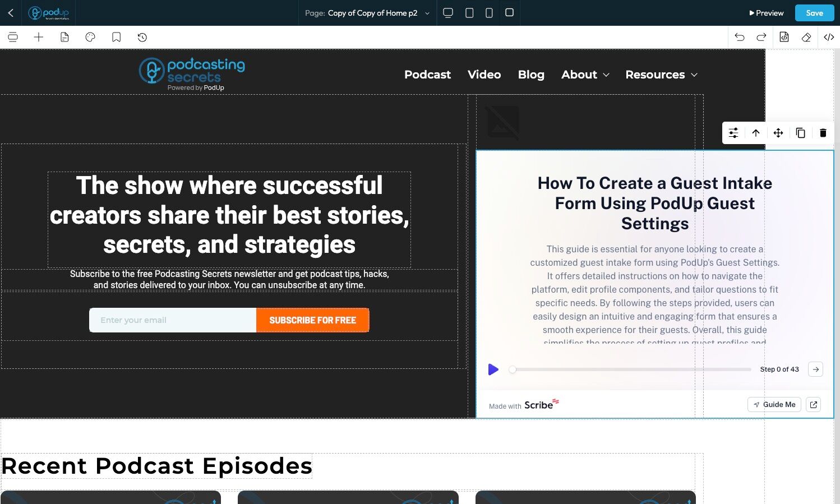Click the 'Step 0 of 43' label
This screenshot has height=504, width=840.
point(779,369)
